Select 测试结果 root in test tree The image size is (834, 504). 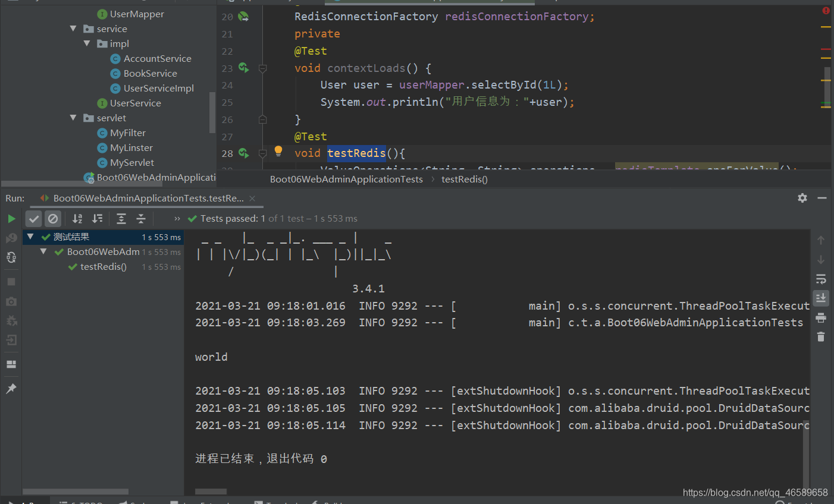[x=104, y=237]
